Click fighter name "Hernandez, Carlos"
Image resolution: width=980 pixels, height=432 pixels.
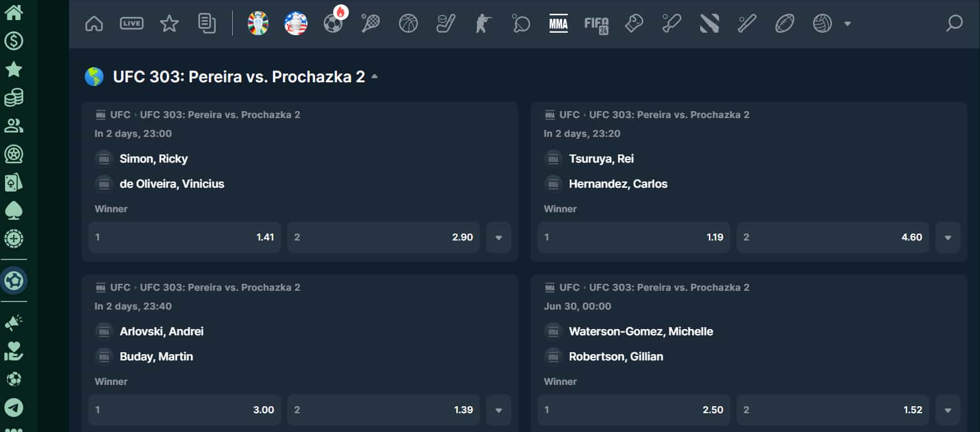coord(618,184)
